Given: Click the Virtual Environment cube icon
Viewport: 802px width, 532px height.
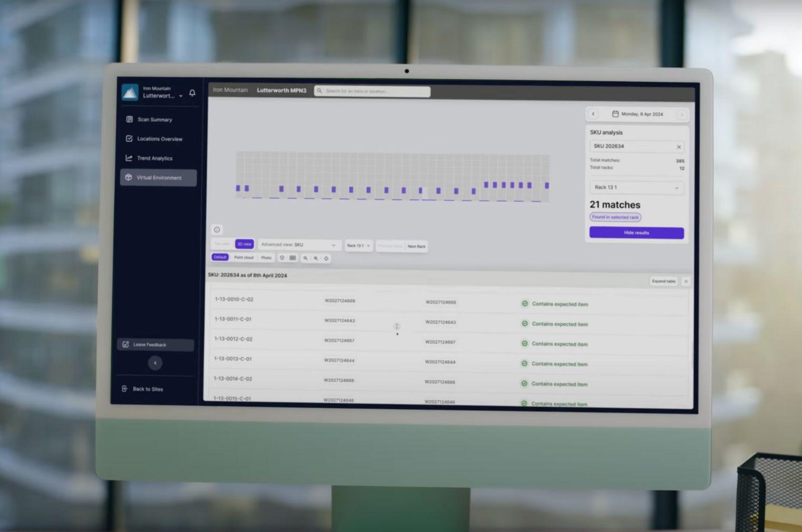Looking at the screenshot, I should click(128, 178).
